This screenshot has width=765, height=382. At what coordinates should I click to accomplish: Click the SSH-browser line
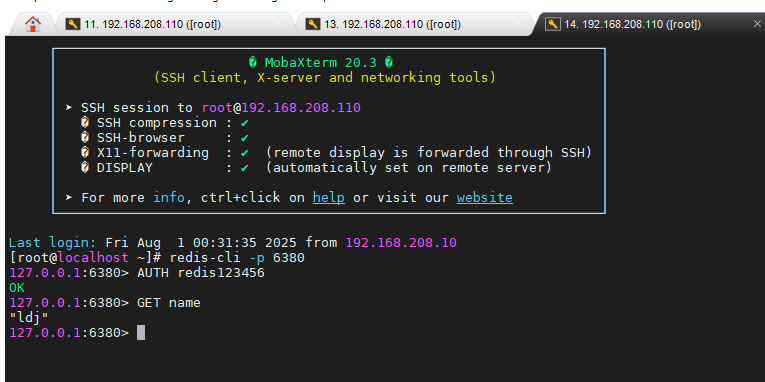click(x=165, y=138)
